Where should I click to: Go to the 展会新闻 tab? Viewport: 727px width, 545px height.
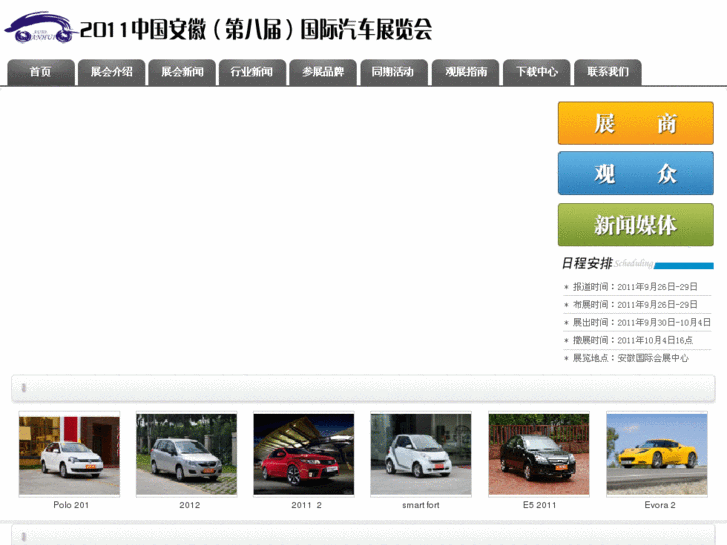pos(182,72)
